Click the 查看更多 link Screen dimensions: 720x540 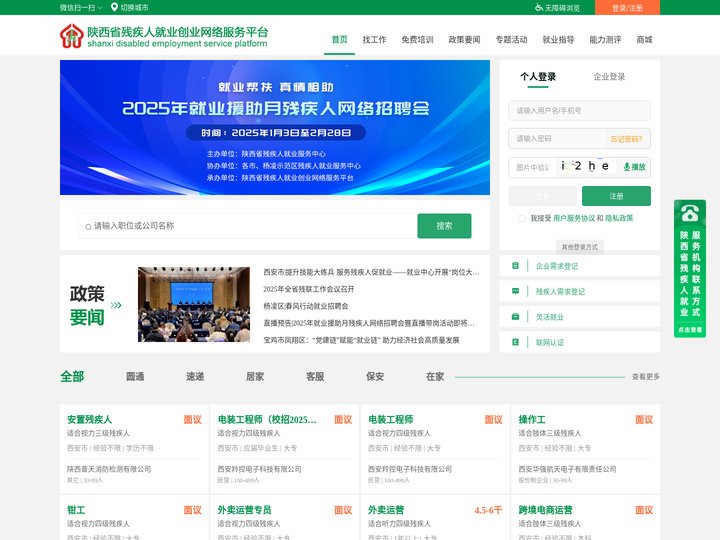(x=646, y=377)
